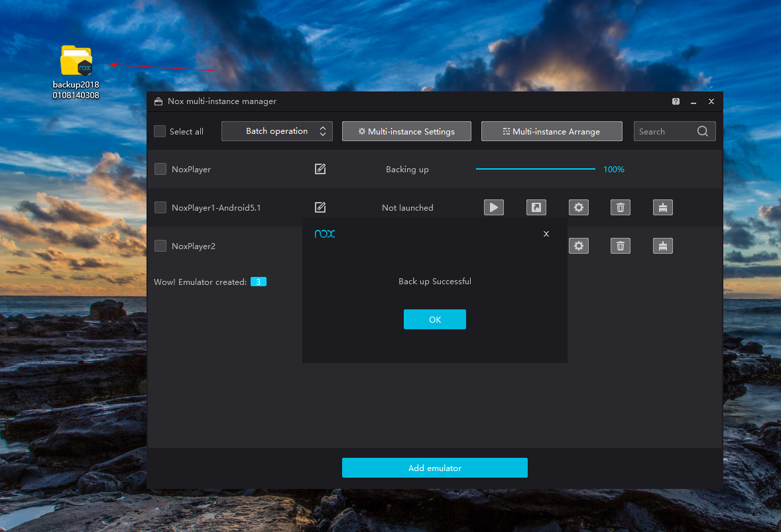
Task: Click the cleanup broom icon for NoxPlayer2
Action: coord(662,246)
